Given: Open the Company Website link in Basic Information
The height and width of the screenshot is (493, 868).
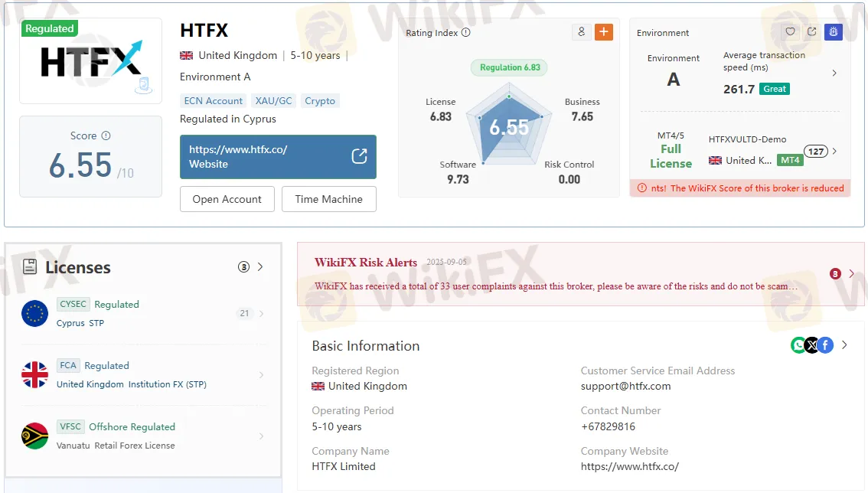Looking at the screenshot, I should [629, 466].
